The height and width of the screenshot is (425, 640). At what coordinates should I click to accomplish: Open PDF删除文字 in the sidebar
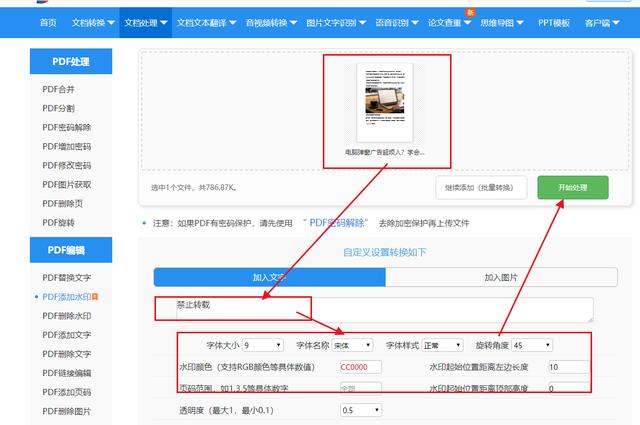(x=67, y=354)
